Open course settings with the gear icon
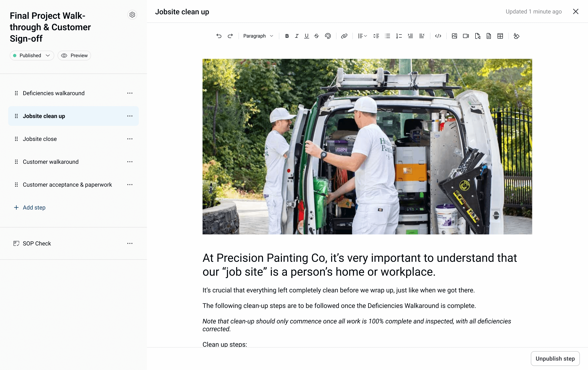The width and height of the screenshot is (588, 370). pyautogui.click(x=132, y=15)
